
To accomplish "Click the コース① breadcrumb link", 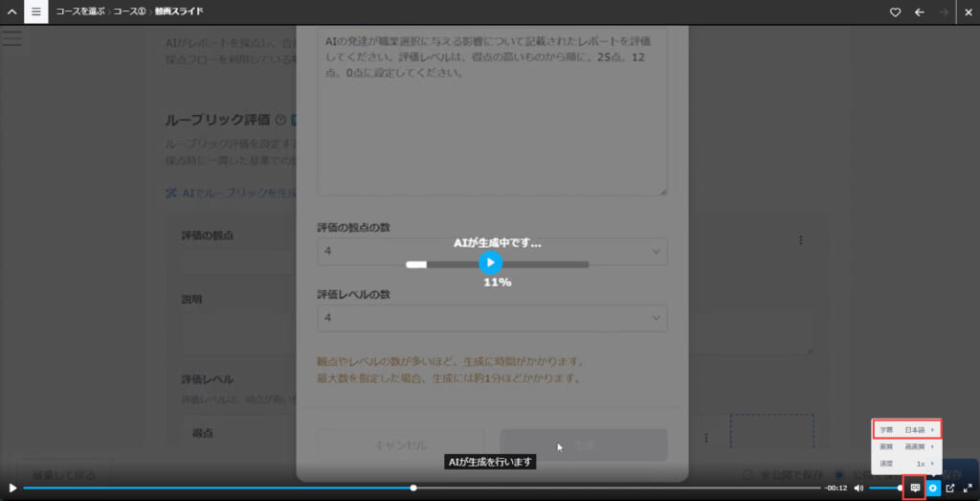I will pos(131,12).
